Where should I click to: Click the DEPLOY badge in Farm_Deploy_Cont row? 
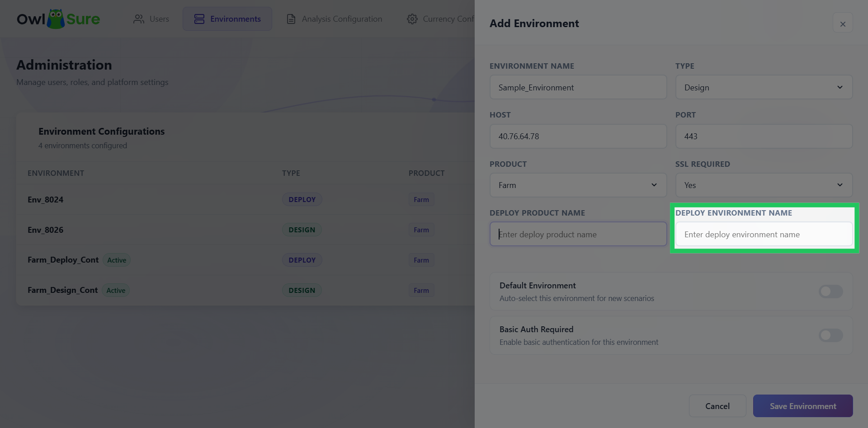pyautogui.click(x=302, y=260)
